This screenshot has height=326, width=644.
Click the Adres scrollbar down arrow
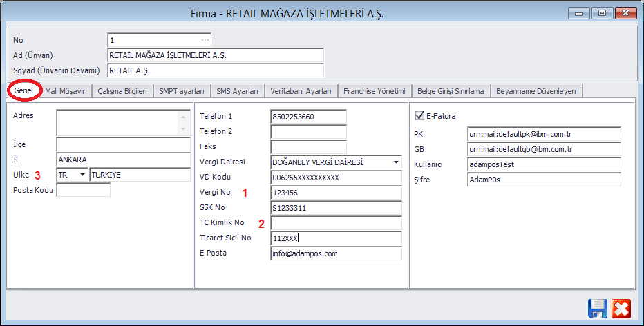184,129
